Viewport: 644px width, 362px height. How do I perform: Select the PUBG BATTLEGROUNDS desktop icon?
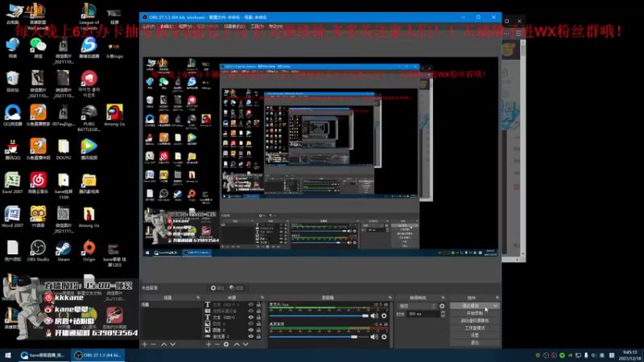coord(89,117)
